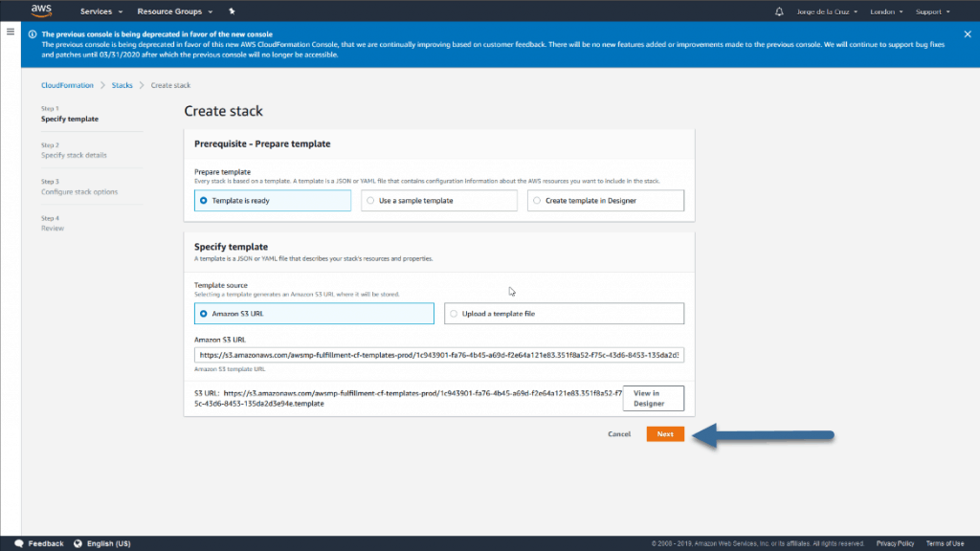Click the S3 URL template path text
The image size is (980, 551).
[x=408, y=399]
